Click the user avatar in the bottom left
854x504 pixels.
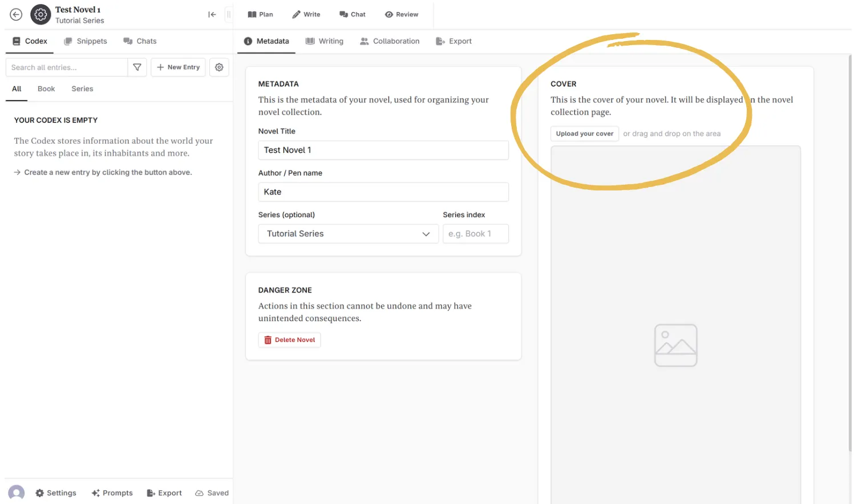[x=16, y=493]
